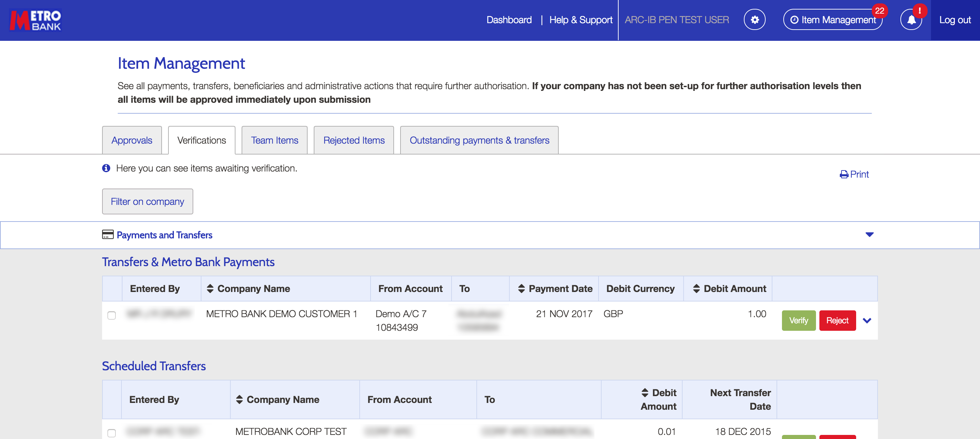Click the red alert badge on the bell

click(x=919, y=11)
